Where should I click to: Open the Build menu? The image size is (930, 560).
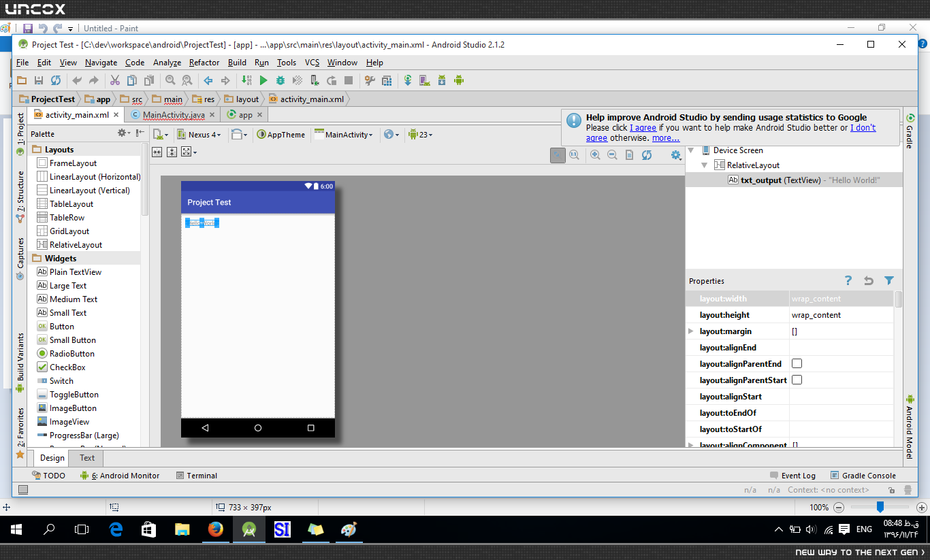tap(237, 63)
